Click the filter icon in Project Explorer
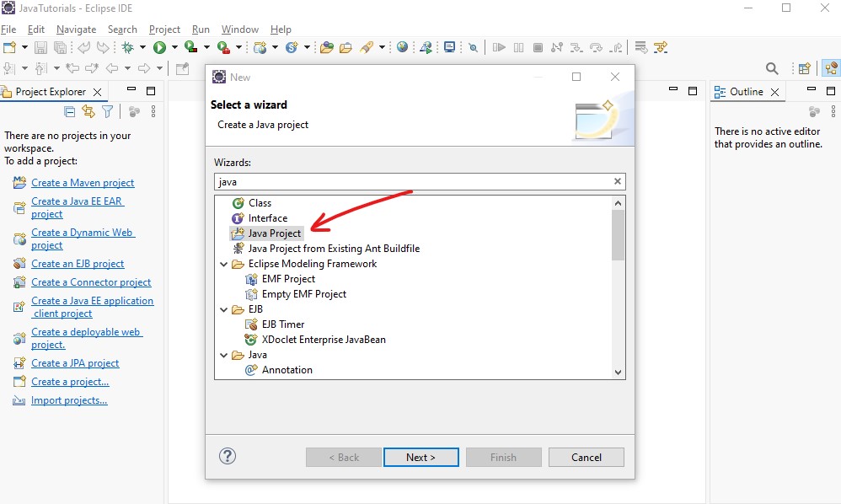841x504 pixels. coord(107,111)
